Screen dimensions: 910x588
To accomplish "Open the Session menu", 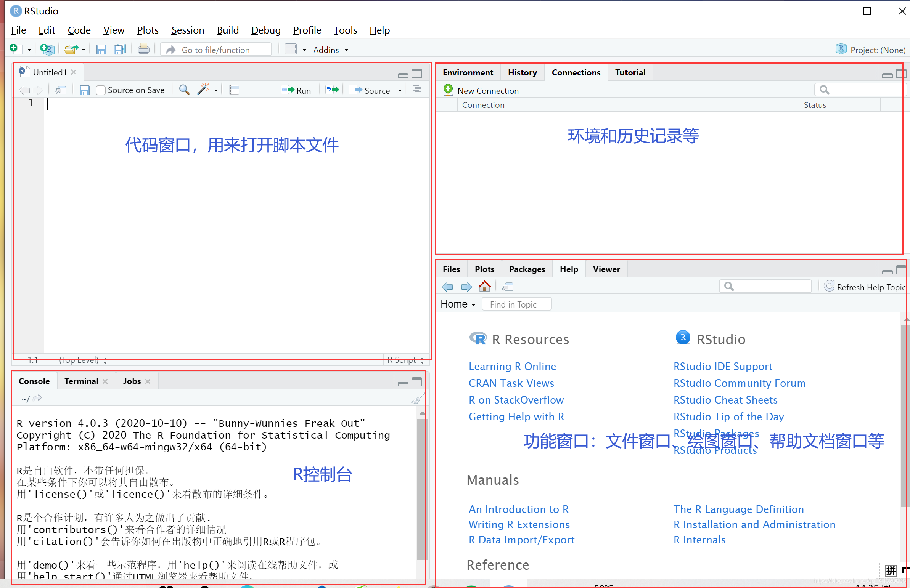I will (188, 30).
